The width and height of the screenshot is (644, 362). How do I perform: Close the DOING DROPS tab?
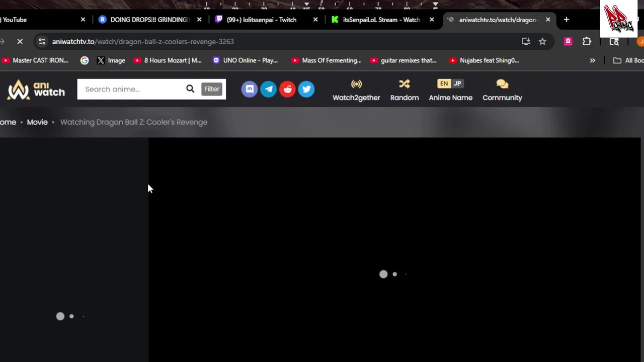(199, 20)
